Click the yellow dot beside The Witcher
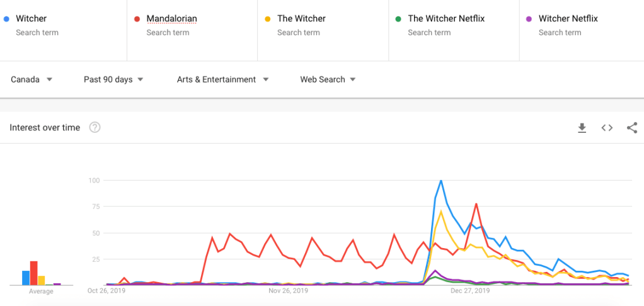The height and width of the screenshot is (306, 644). coord(267,19)
